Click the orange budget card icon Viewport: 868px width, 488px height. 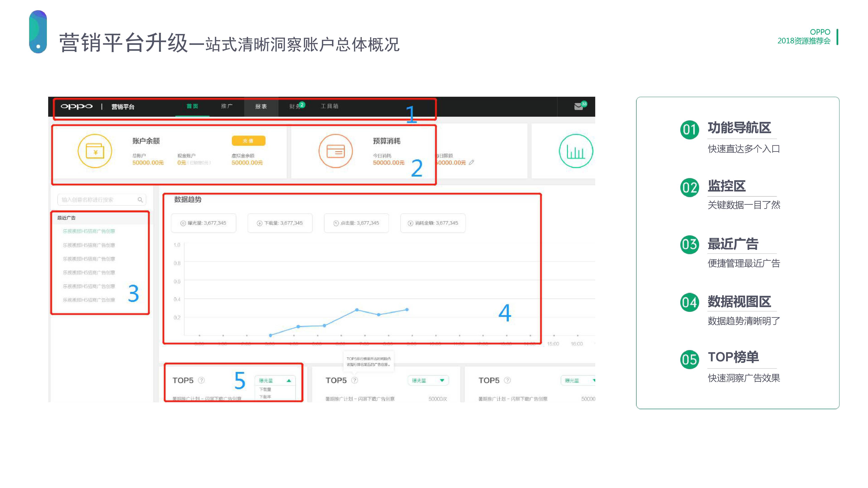click(x=336, y=151)
